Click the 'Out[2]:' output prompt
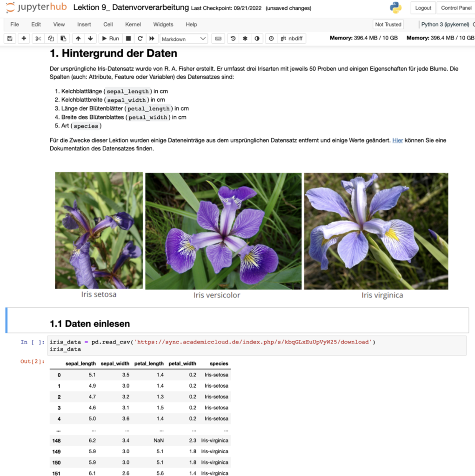This screenshot has height=476, width=475. 32,362
